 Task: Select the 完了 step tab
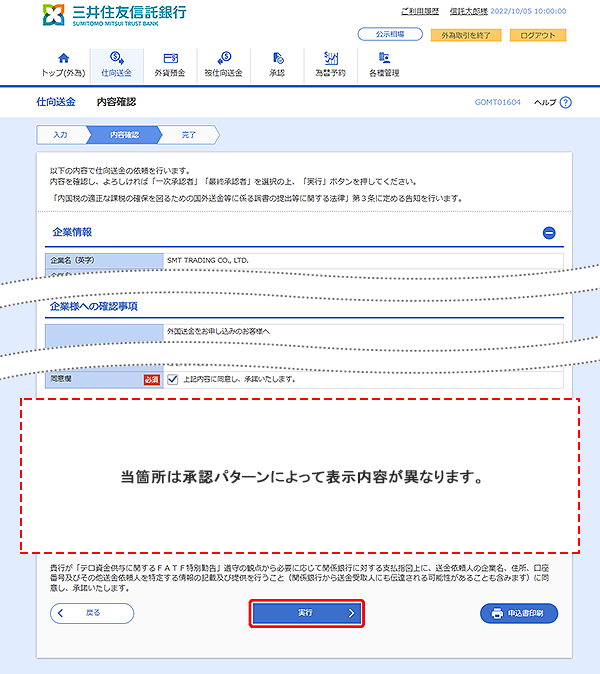pos(189,135)
